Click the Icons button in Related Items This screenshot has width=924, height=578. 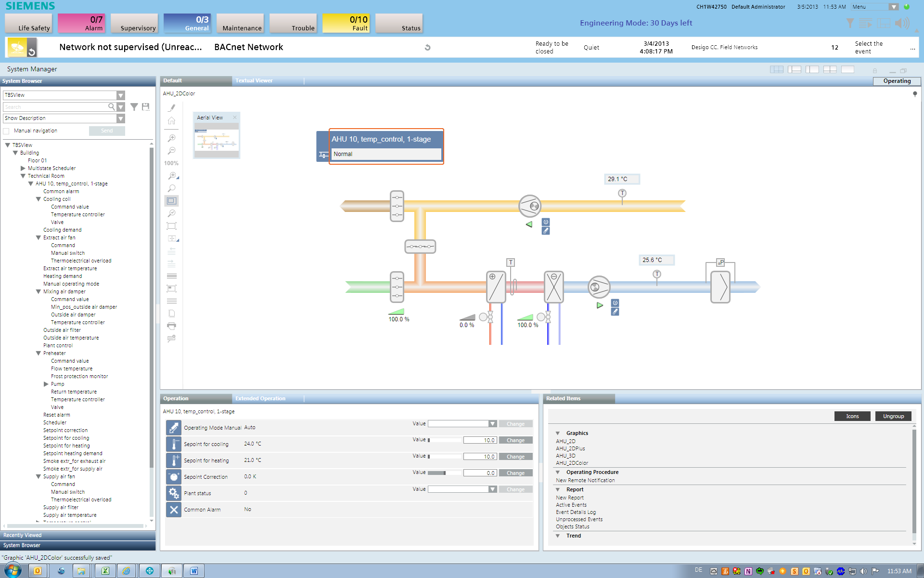(x=852, y=416)
